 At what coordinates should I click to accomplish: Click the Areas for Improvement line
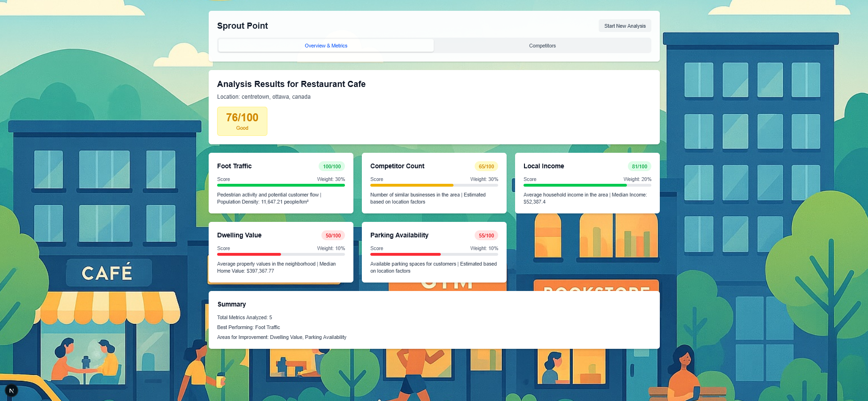tap(282, 337)
